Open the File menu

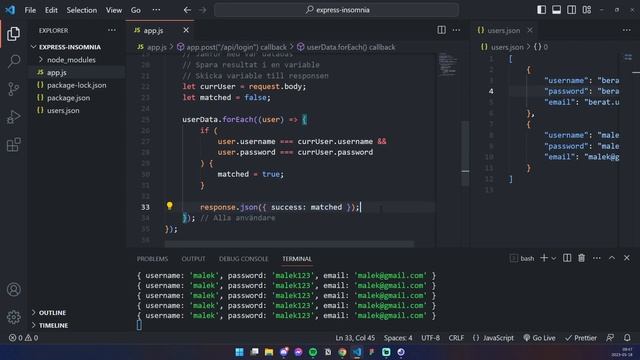click(30, 10)
